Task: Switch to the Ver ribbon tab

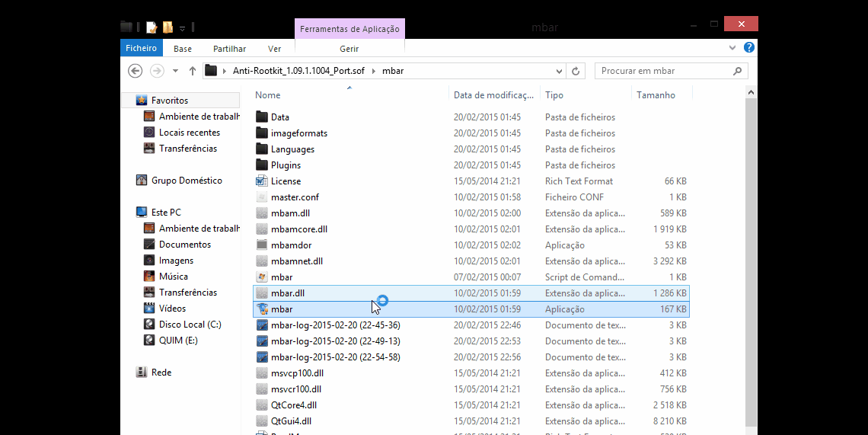Action: [x=274, y=49]
